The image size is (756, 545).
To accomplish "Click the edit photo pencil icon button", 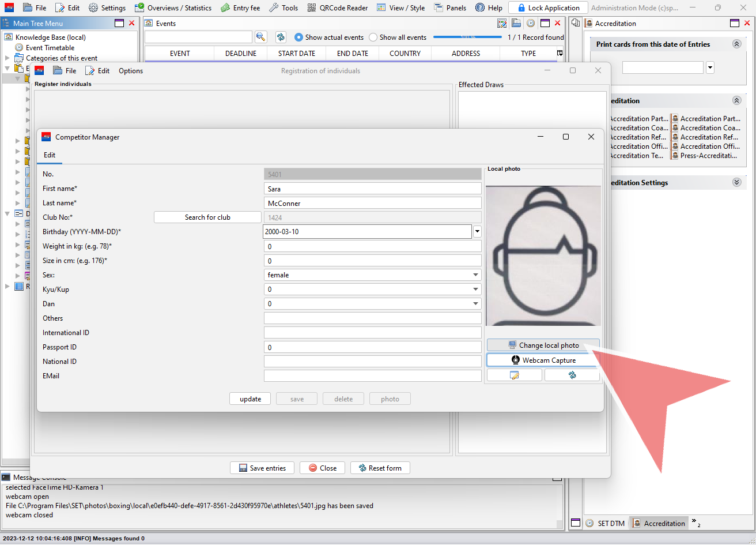I will (x=514, y=375).
